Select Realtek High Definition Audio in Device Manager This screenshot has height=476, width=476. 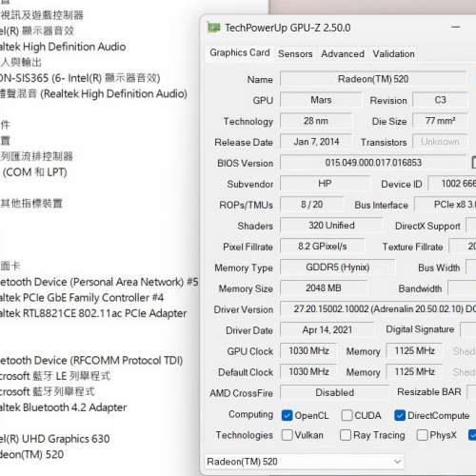tap(63, 47)
